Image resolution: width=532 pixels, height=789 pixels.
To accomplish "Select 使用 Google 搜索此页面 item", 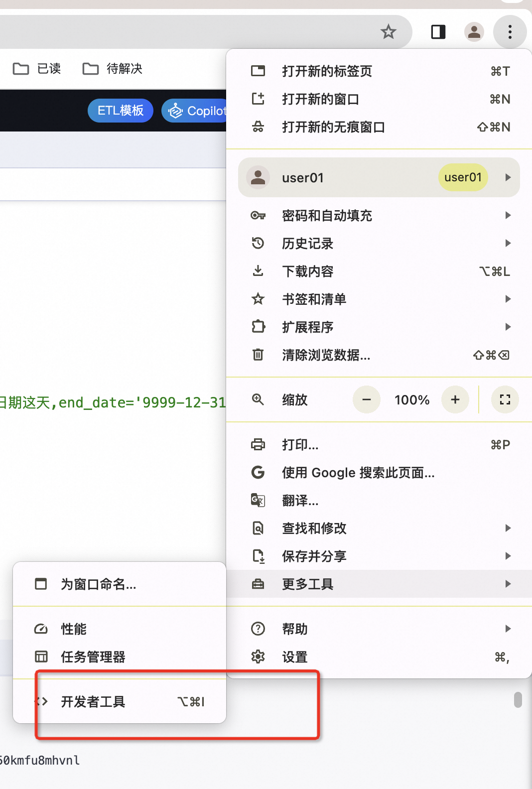I will click(379, 472).
